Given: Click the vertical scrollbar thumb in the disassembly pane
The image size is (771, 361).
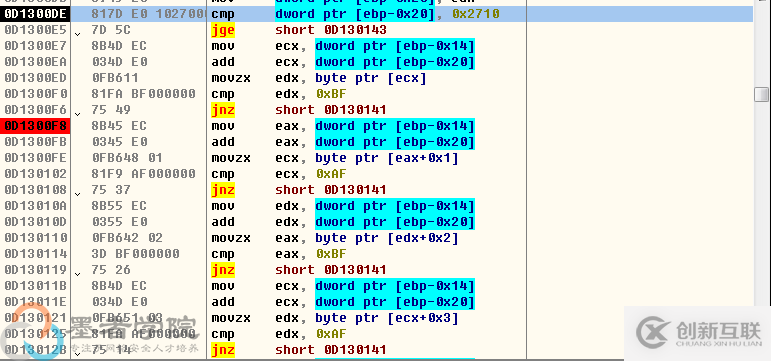Looking at the screenshot, I should tap(761, 93).
